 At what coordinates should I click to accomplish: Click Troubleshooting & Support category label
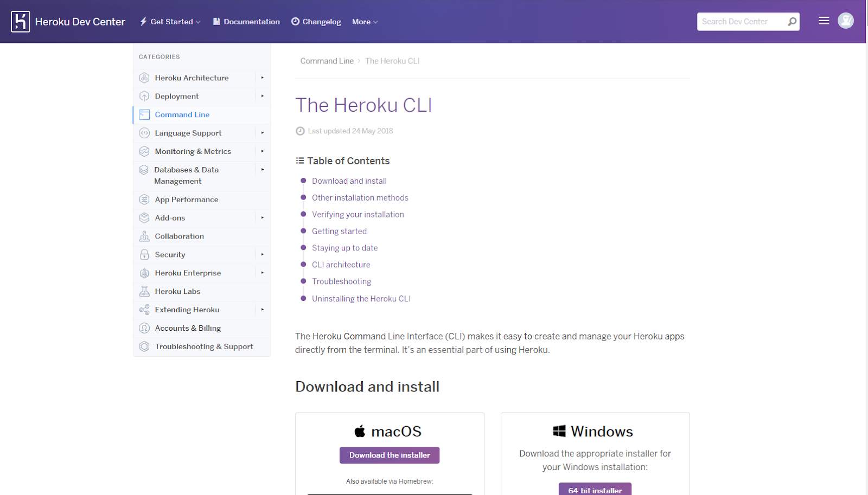(204, 346)
